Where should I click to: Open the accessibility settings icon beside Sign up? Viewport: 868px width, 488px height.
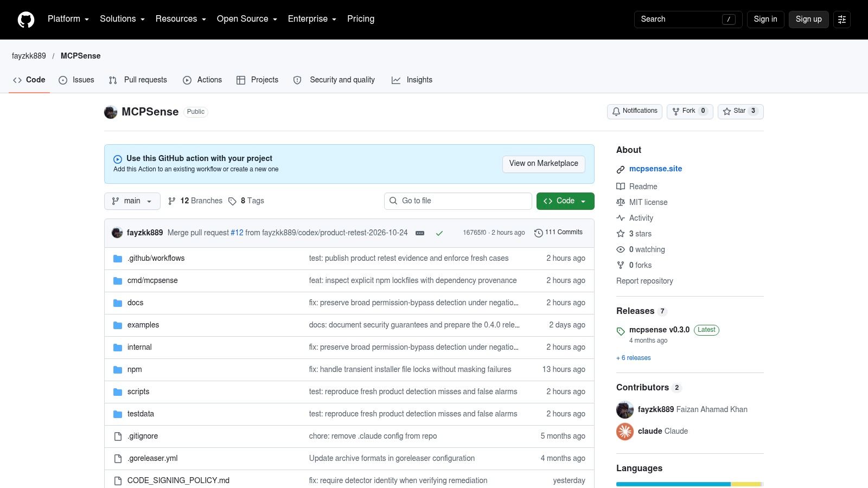(x=842, y=20)
